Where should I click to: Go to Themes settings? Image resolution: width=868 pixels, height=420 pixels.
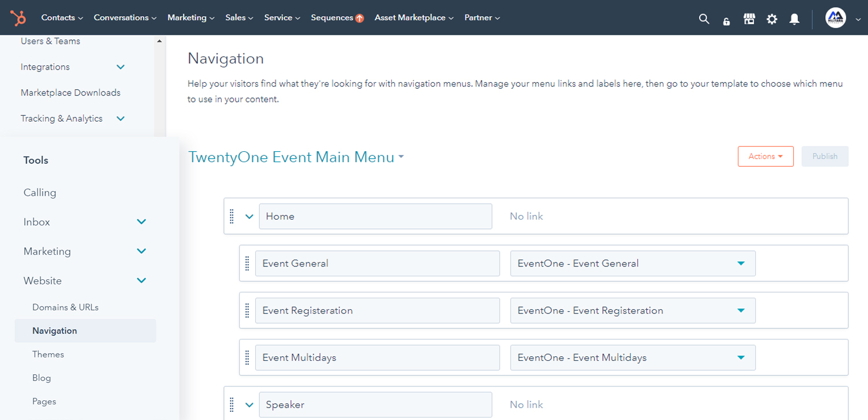pyautogui.click(x=48, y=355)
